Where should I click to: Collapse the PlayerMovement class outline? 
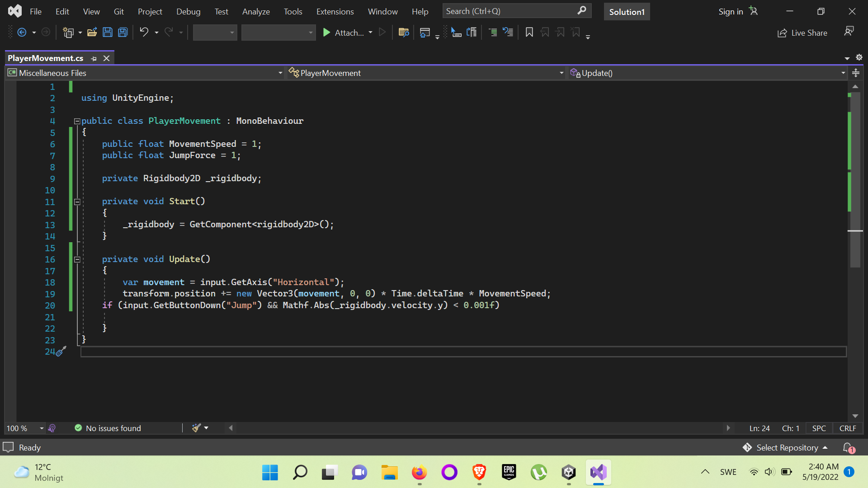click(77, 121)
